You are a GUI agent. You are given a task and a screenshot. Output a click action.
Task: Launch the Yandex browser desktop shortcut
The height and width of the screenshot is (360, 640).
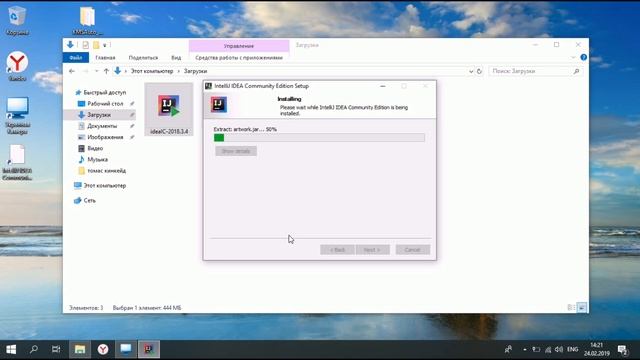(17, 66)
